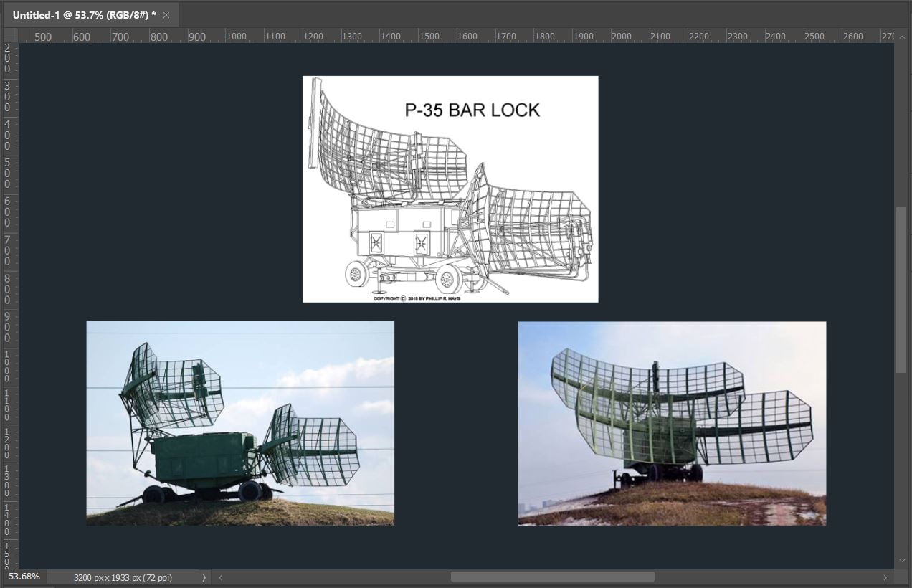
Task: Click the vertical scrollbar thumb
Action: coord(901,290)
